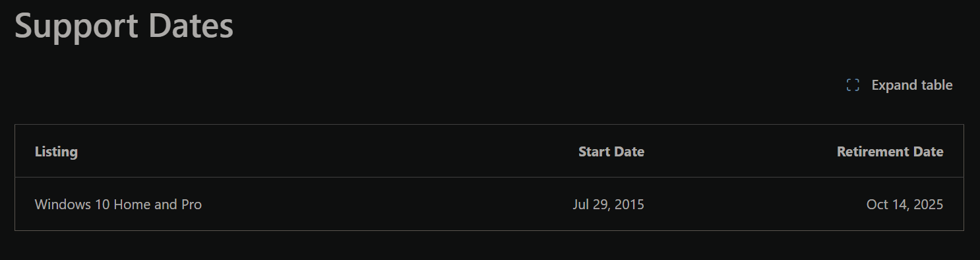The image size is (980, 260).
Task: Click the Jul 29, 2015 start date cell
Action: point(609,205)
